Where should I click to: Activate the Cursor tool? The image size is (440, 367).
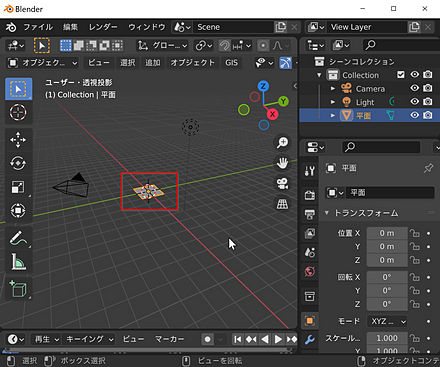18,112
